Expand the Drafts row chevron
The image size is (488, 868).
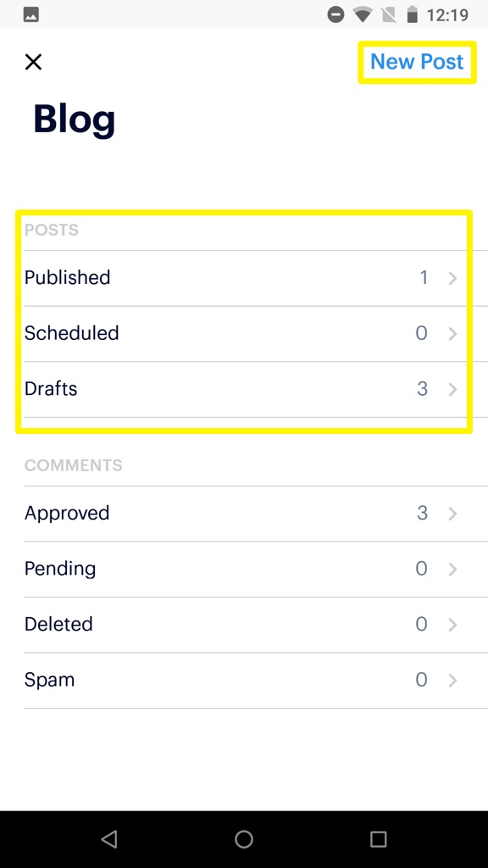click(452, 388)
